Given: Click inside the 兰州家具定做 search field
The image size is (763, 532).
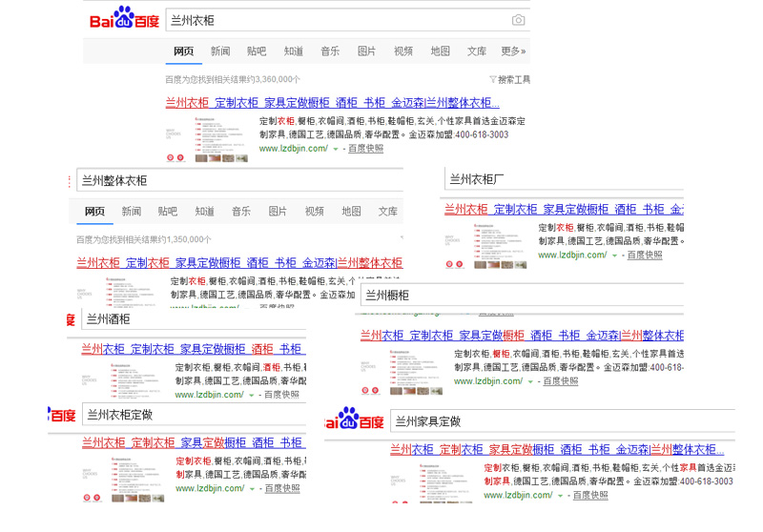Looking at the screenshot, I should tap(563, 421).
